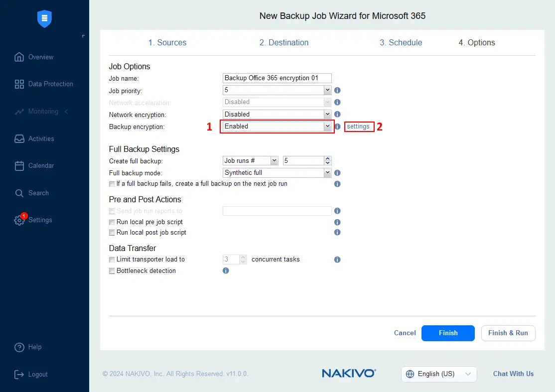
Task: Show info for failed full backup option
Action: click(x=337, y=184)
